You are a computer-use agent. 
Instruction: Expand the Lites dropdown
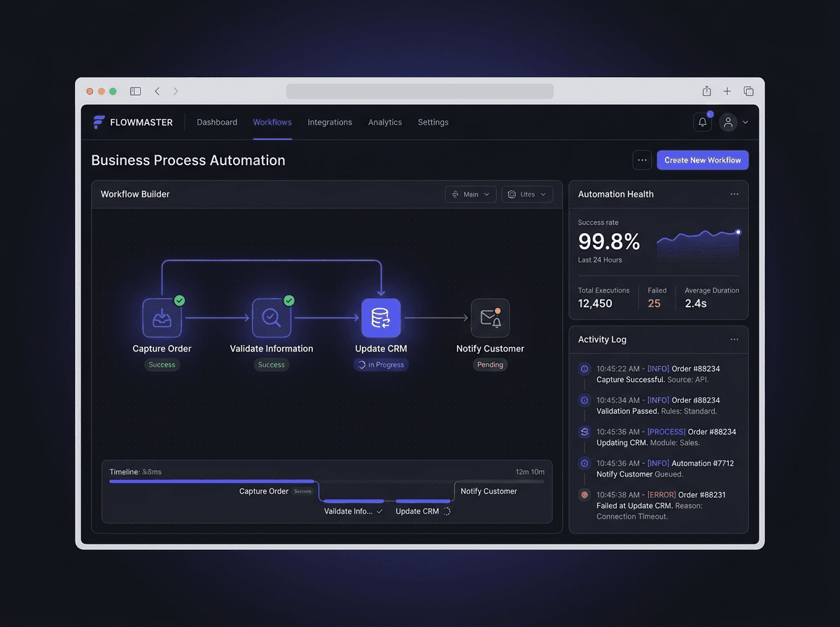click(527, 195)
